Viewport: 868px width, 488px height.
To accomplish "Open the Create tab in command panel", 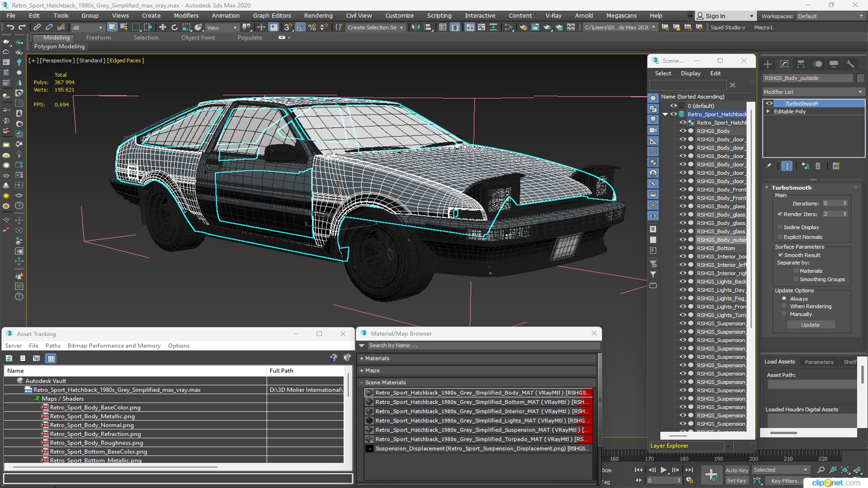I will coord(768,64).
